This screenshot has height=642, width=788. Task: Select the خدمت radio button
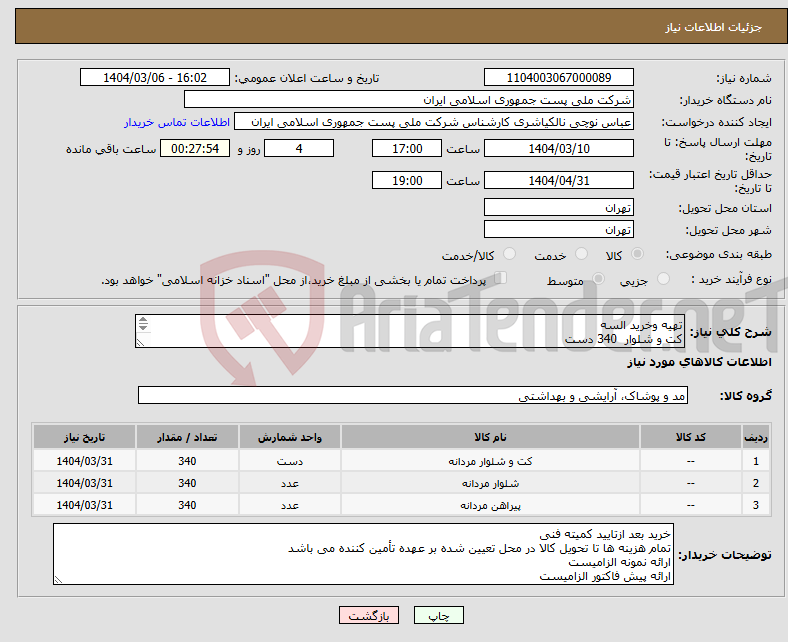click(581, 254)
